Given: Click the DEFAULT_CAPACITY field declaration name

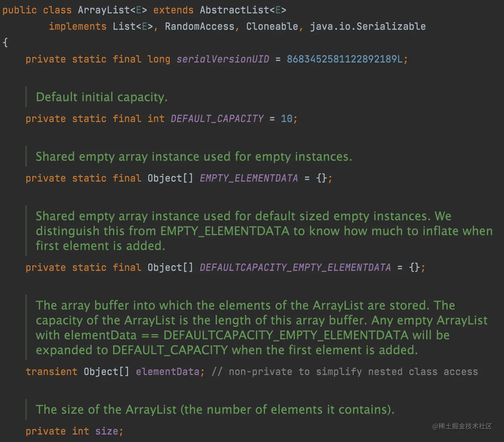Looking at the screenshot, I should click(217, 119).
